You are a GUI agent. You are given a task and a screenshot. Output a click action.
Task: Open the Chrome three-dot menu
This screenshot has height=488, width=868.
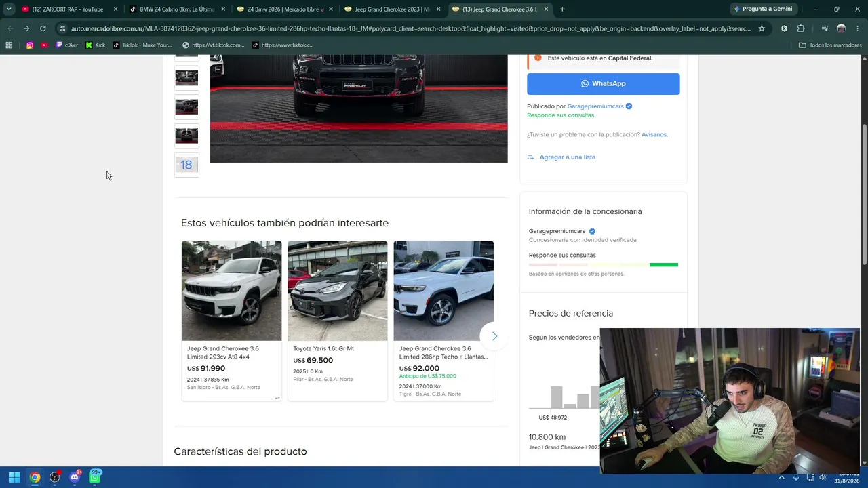pyautogui.click(x=858, y=28)
